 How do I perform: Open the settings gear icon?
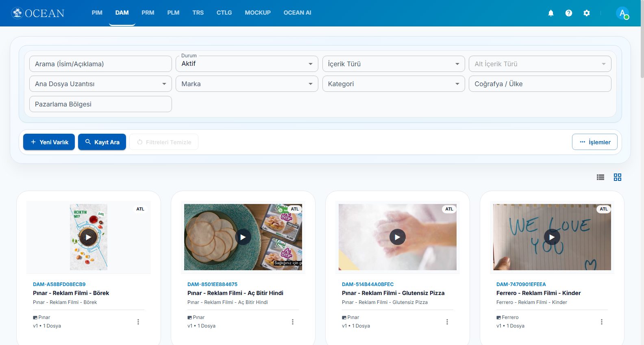tap(587, 13)
